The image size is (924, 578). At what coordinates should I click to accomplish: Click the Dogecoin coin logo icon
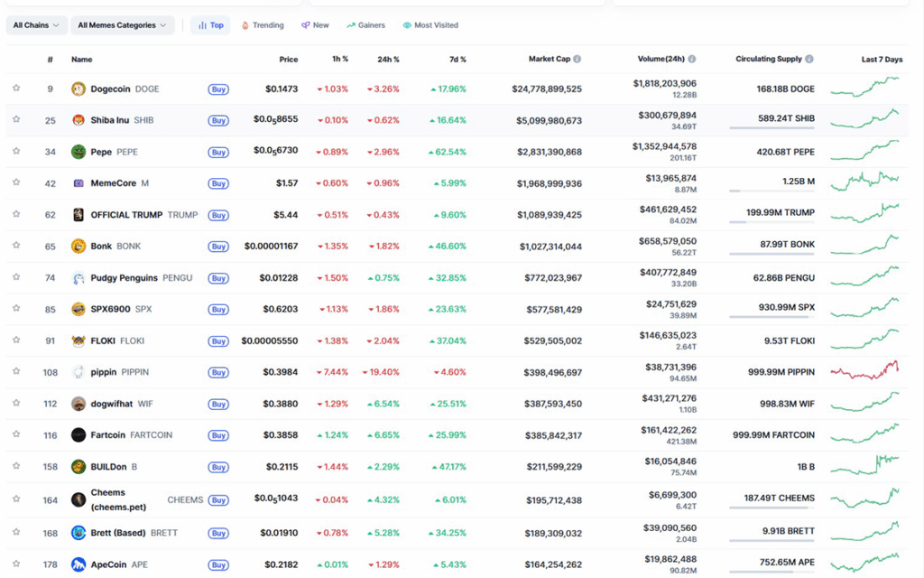(x=79, y=89)
